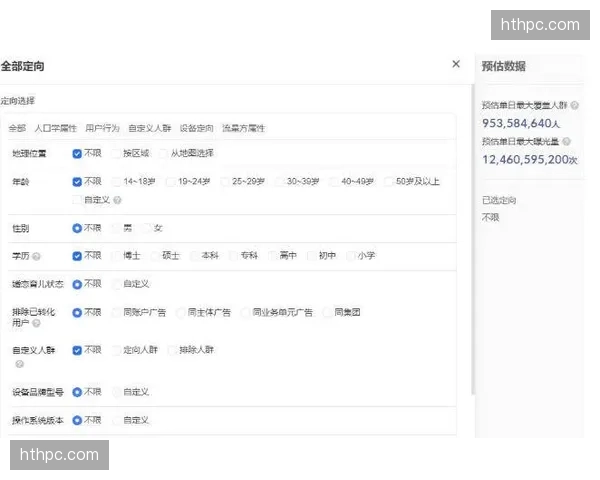The image size is (600, 480).
Task: Open the 用户行为 tab
Action: [103, 128]
